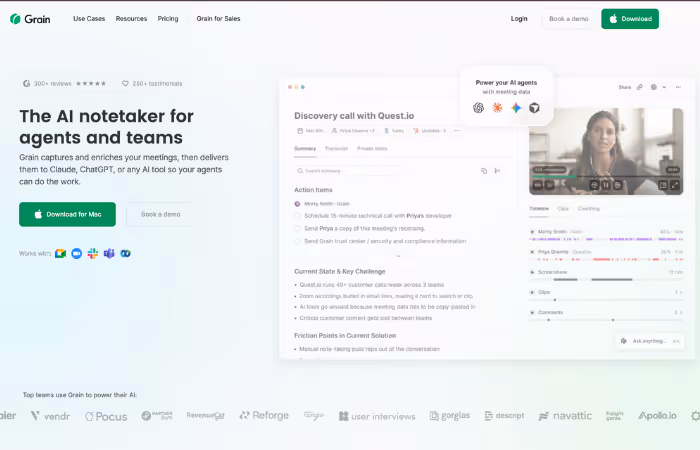Click the green Download header button

tap(630, 19)
